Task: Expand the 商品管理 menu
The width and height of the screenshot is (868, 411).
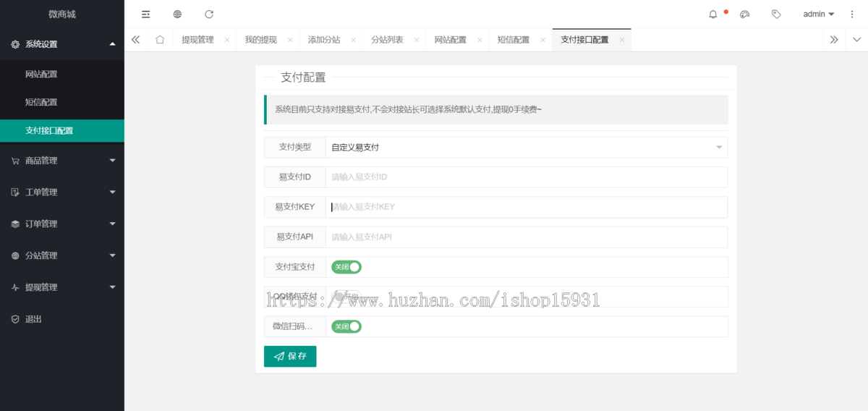Action: click(x=62, y=161)
